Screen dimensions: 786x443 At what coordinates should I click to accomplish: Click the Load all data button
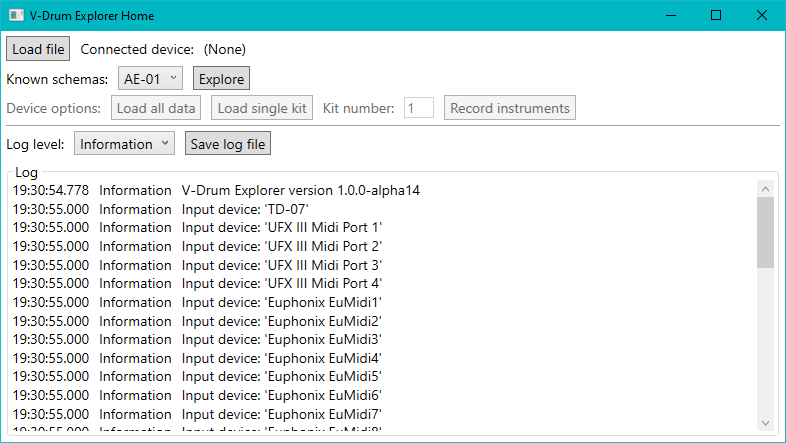[155, 108]
